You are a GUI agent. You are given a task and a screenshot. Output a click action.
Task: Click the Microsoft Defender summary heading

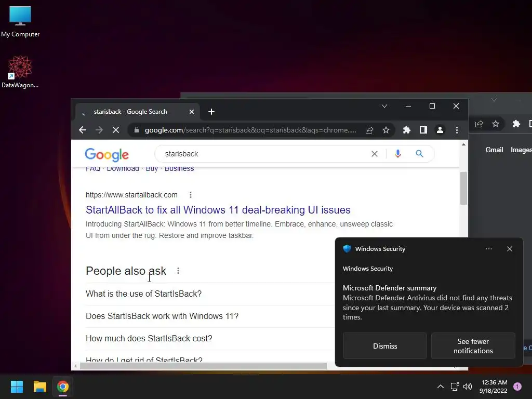point(390,288)
